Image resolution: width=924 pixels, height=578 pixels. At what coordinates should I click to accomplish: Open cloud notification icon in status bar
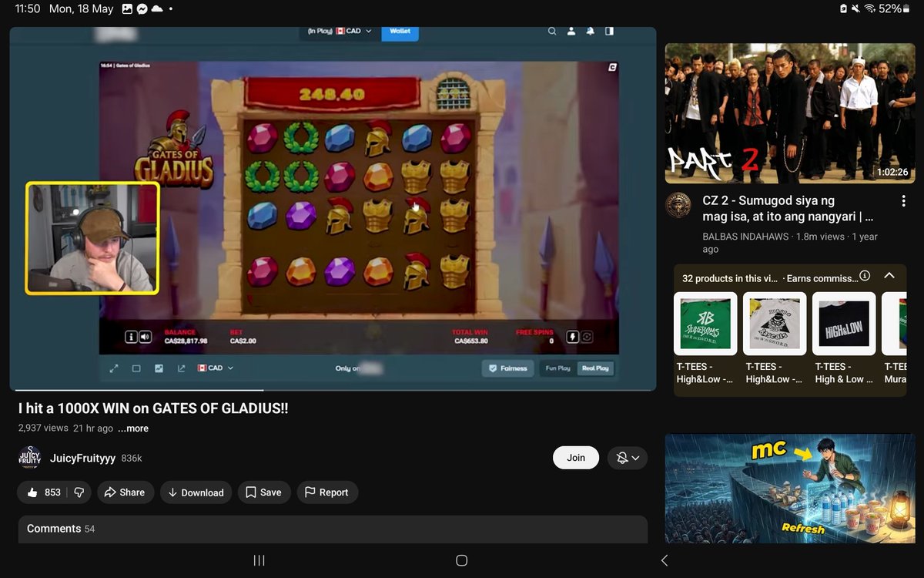pos(157,8)
